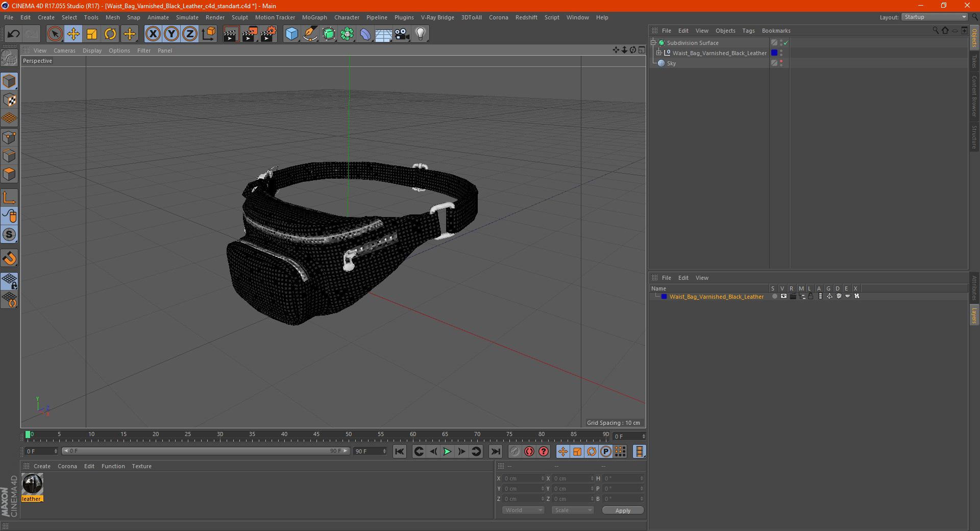This screenshot has height=531, width=980.
Task: Open the Simulate menu
Action: click(187, 17)
